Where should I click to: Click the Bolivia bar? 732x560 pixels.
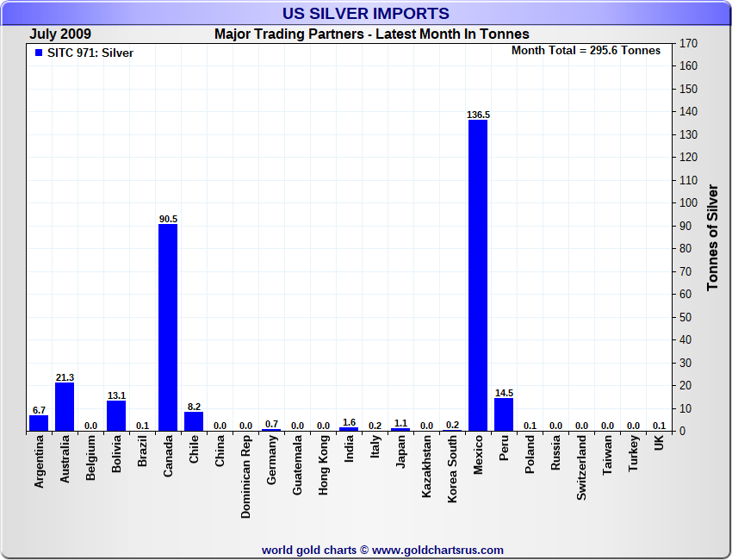click(116, 416)
